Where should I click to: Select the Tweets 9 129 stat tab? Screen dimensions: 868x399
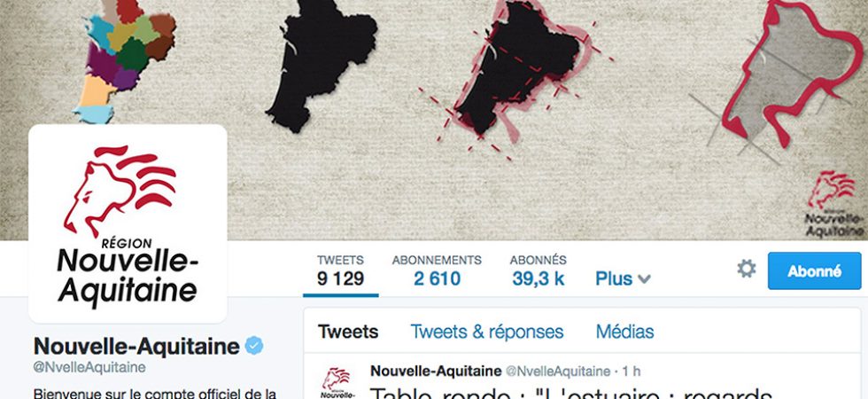click(x=340, y=271)
